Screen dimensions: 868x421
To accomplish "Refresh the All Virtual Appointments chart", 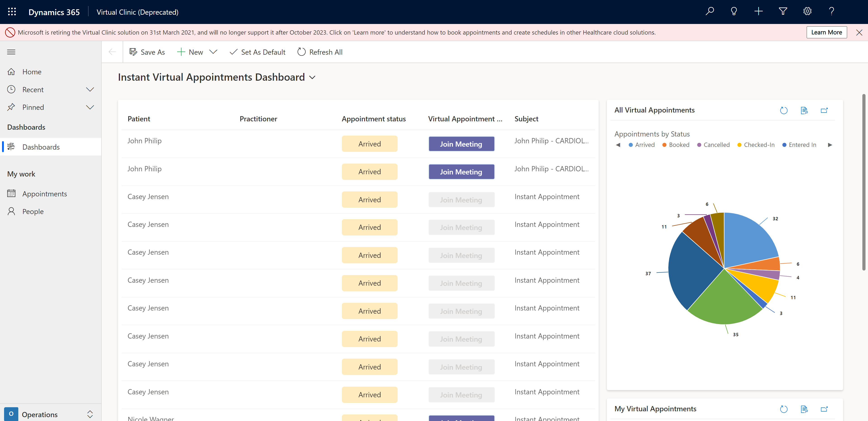I will pyautogui.click(x=784, y=111).
